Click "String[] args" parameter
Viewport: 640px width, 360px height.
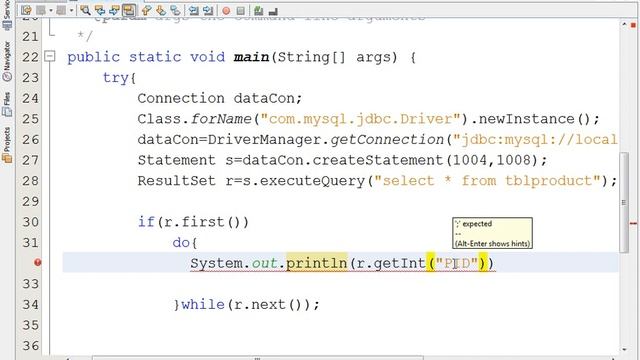pos(334,58)
